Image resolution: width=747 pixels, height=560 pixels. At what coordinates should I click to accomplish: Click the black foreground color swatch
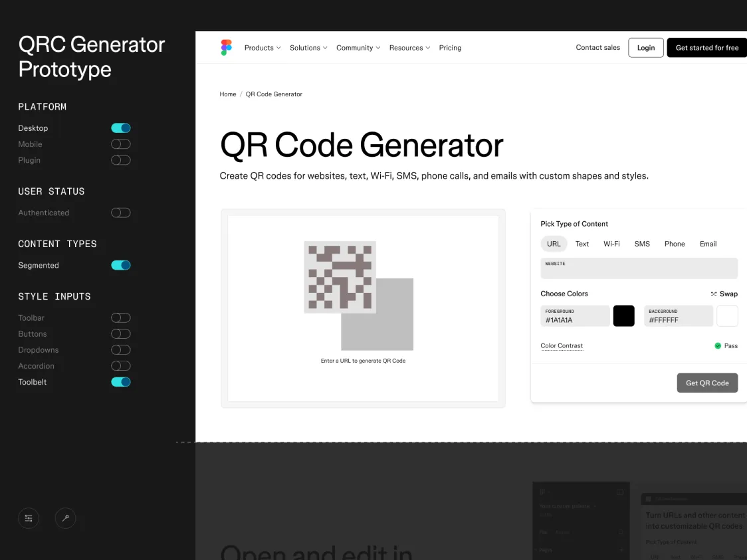click(x=623, y=316)
